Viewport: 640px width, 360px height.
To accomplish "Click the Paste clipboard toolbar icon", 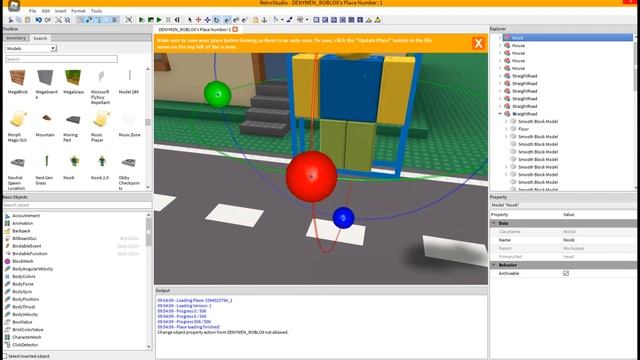I will [x=28, y=20].
